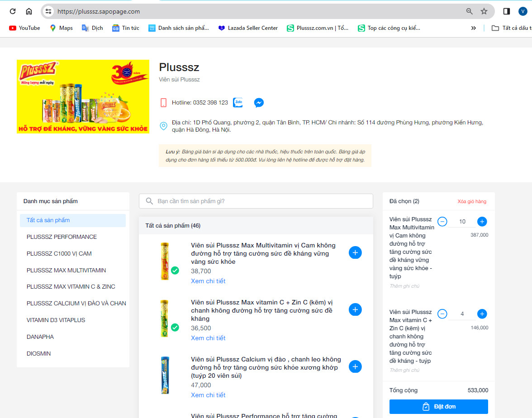Screen dimensions: 532x418
Task: Click the product search box
Action: click(256, 201)
